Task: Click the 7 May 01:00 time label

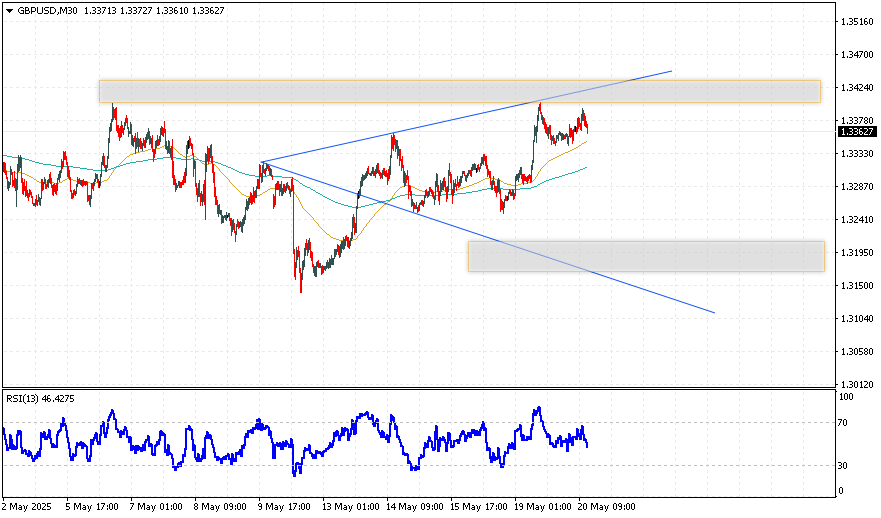Action: pyautogui.click(x=156, y=507)
